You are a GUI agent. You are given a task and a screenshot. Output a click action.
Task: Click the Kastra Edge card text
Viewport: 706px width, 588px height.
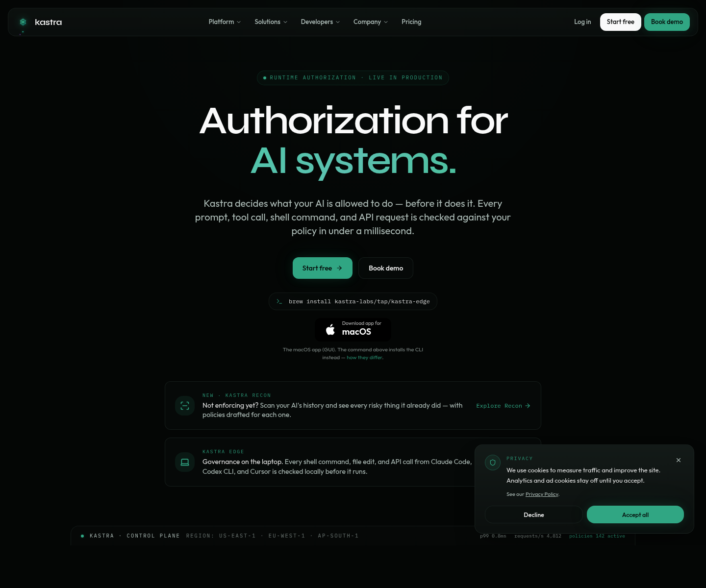click(337, 466)
